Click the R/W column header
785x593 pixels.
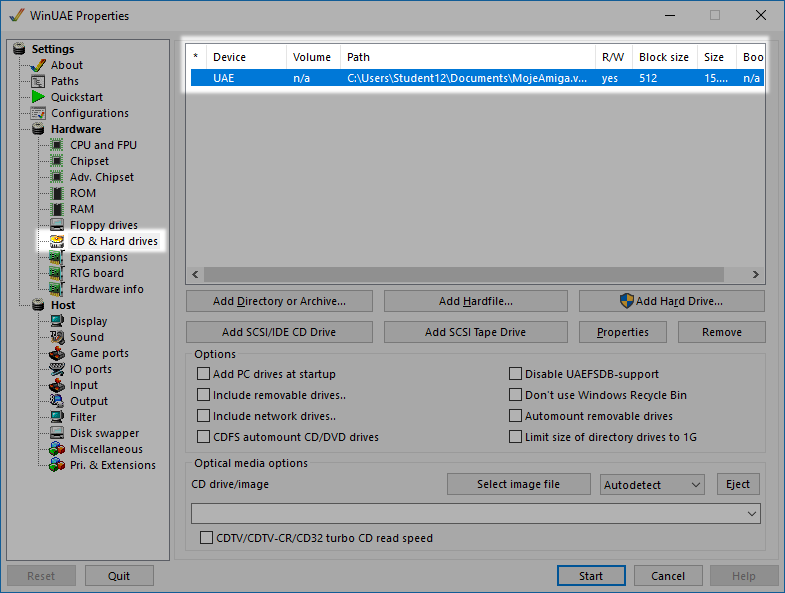614,57
